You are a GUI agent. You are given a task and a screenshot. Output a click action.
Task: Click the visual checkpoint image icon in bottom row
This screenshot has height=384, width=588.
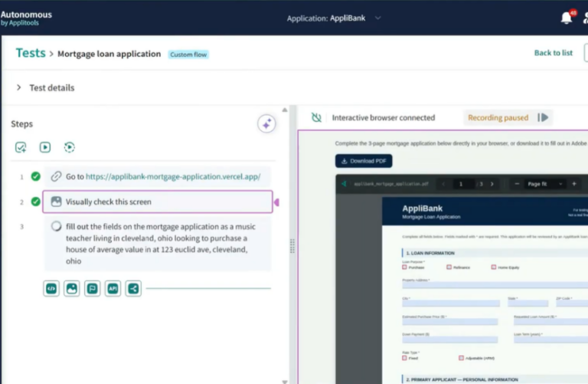[x=72, y=288]
